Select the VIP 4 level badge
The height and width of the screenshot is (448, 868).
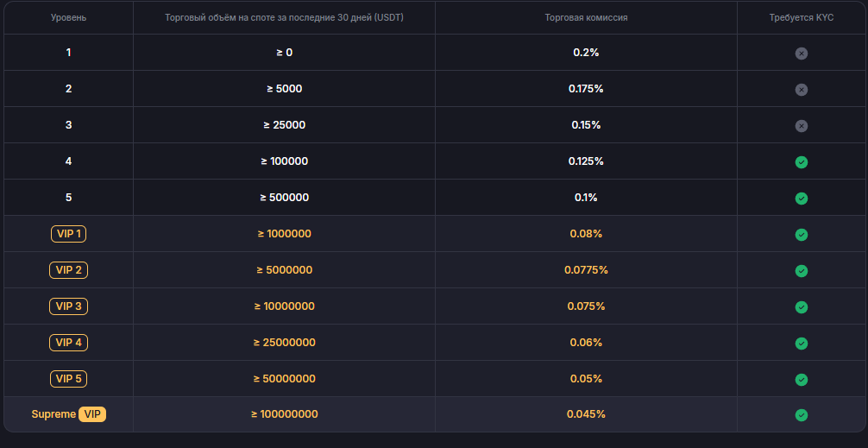[x=68, y=343]
